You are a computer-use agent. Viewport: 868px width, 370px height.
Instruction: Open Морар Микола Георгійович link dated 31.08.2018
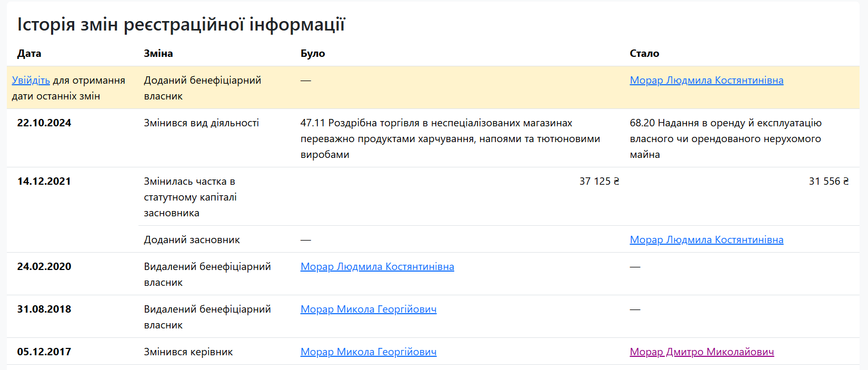pos(368,309)
